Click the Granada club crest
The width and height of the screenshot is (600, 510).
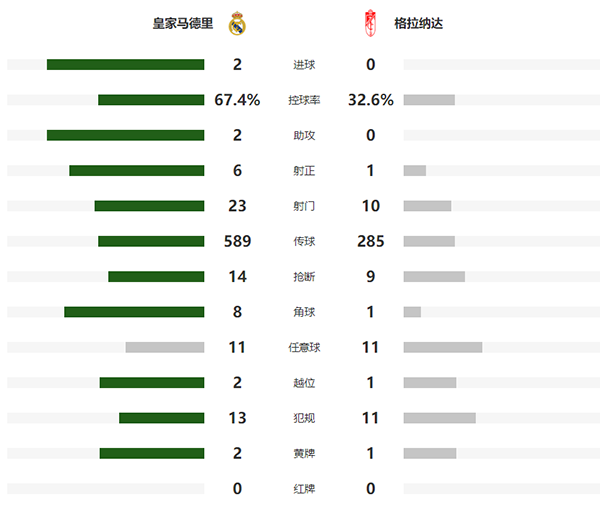tap(371, 22)
